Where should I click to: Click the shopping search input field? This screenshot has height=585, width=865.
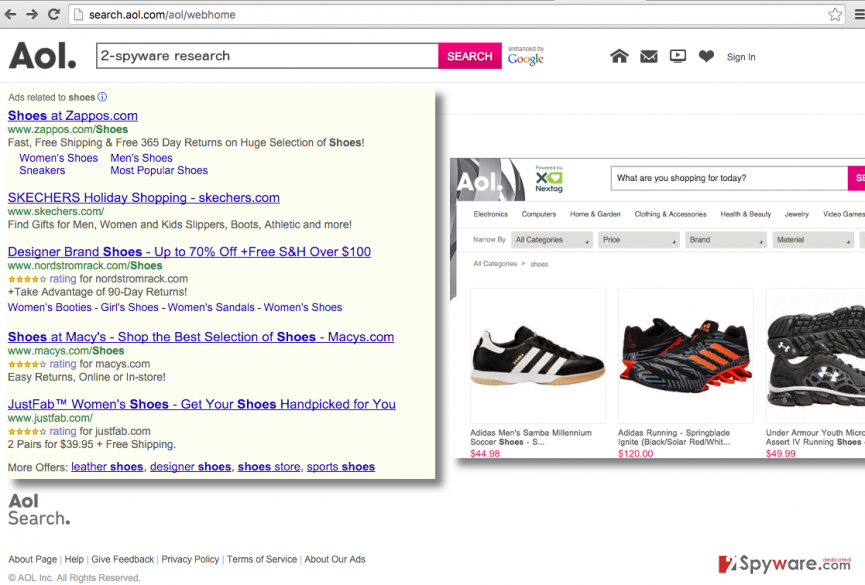(729, 178)
